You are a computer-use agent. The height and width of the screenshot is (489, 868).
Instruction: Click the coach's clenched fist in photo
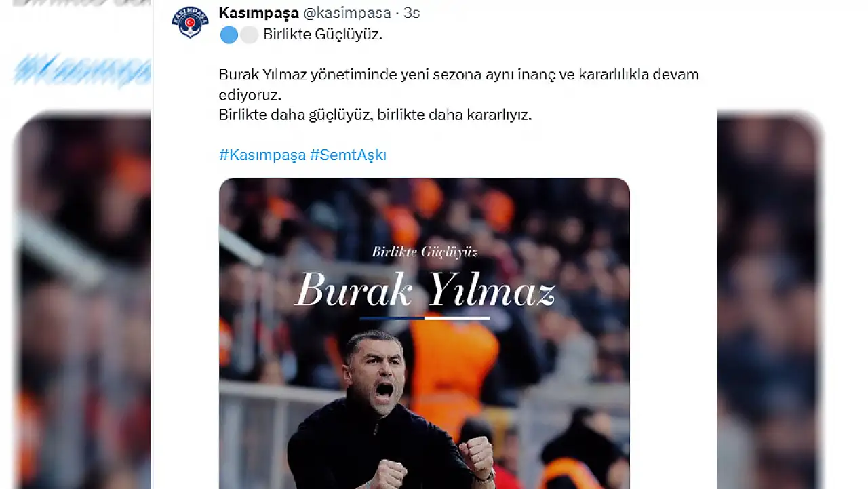(477, 456)
